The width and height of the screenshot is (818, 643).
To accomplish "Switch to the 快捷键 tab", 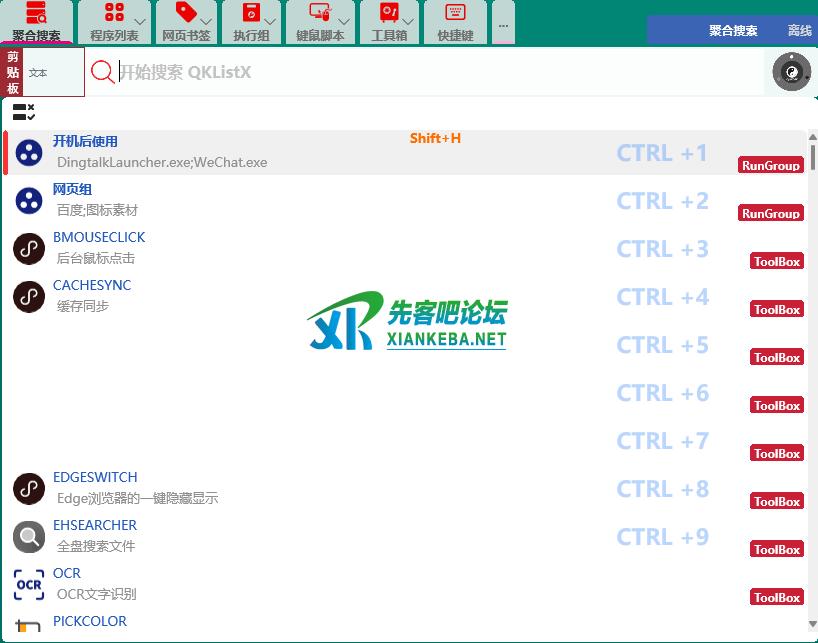I will tap(455, 22).
